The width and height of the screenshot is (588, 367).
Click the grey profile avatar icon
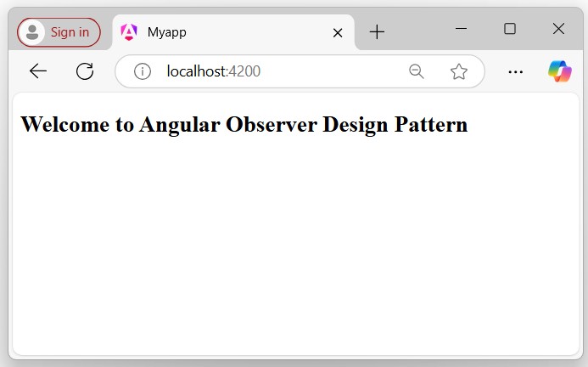coord(32,32)
